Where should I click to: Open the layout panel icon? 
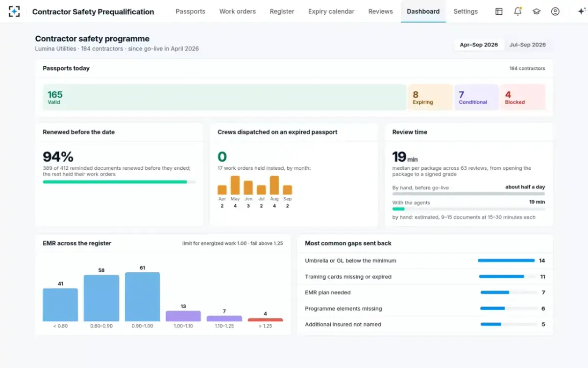pos(499,11)
